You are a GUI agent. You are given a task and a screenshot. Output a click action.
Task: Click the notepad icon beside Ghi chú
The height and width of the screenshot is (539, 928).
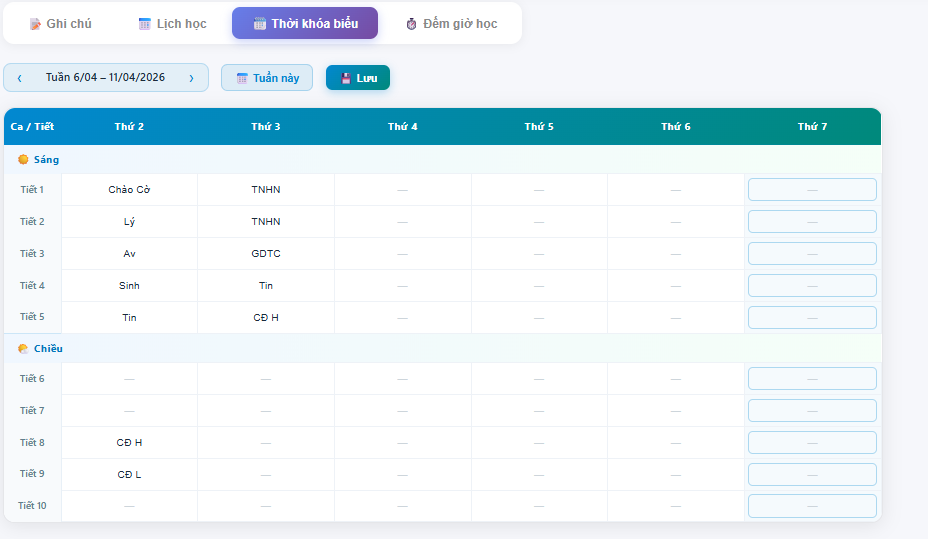pos(35,24)
